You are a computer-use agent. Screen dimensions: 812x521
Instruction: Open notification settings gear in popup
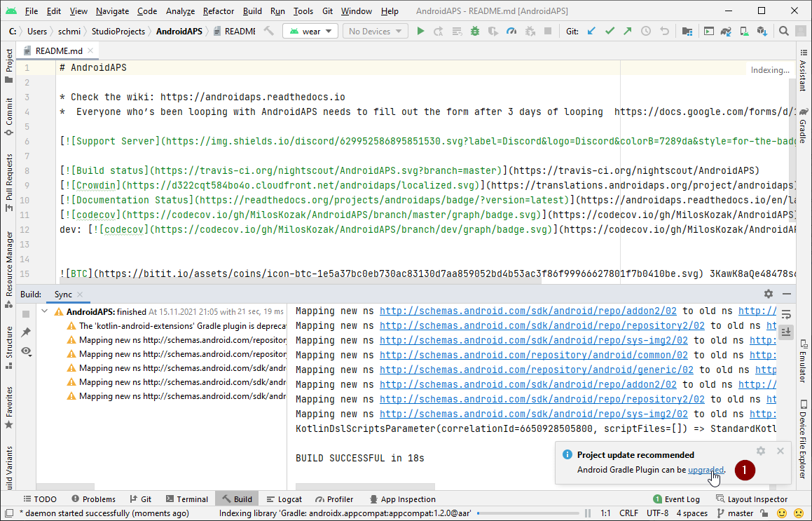click(761, 451)
